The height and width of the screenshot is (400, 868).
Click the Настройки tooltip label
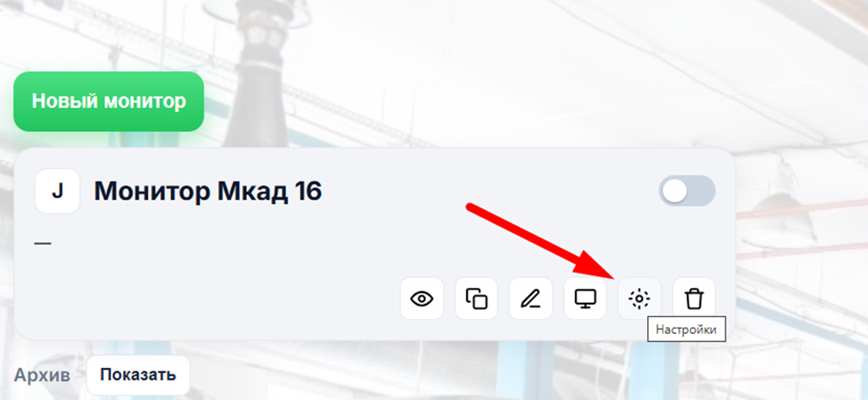[685, 331]
